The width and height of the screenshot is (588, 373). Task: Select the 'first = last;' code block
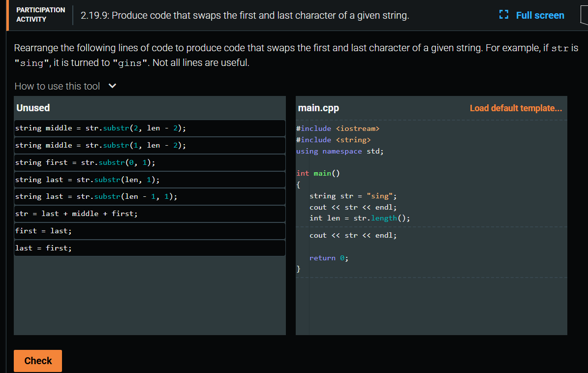click(150, 231)
